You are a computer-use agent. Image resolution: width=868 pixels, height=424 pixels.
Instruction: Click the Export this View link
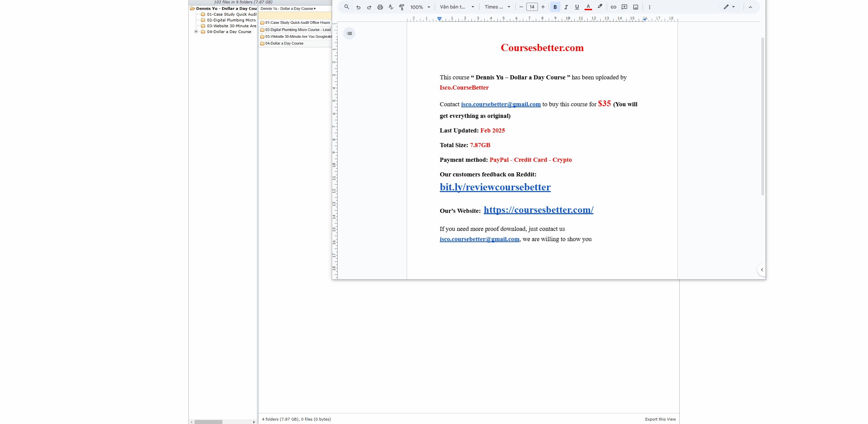tap(660, 419)
